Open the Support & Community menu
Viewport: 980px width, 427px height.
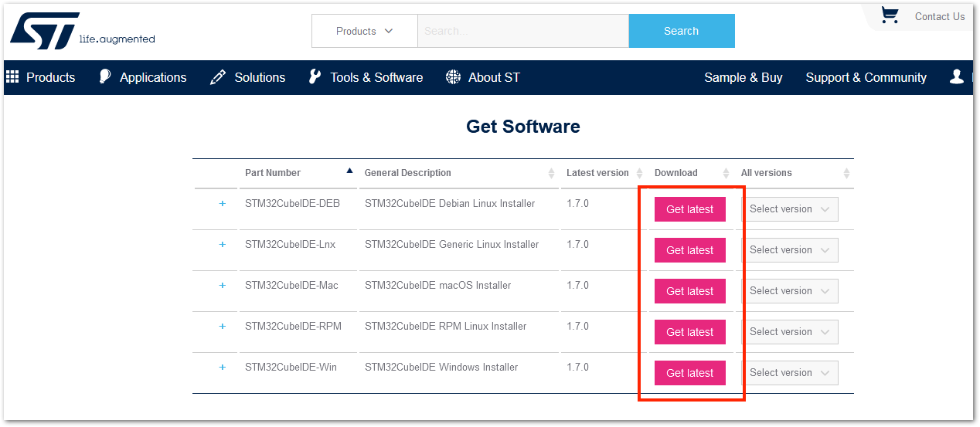866,77
